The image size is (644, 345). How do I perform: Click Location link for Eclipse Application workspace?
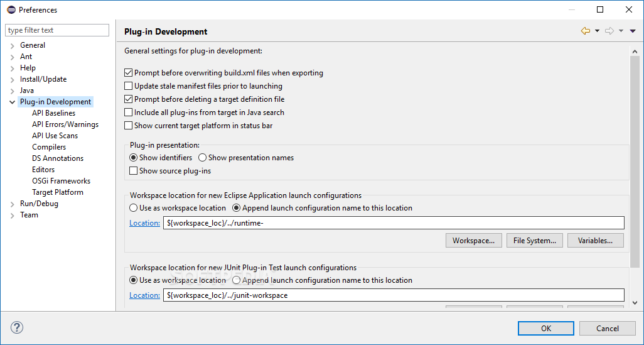144,223
